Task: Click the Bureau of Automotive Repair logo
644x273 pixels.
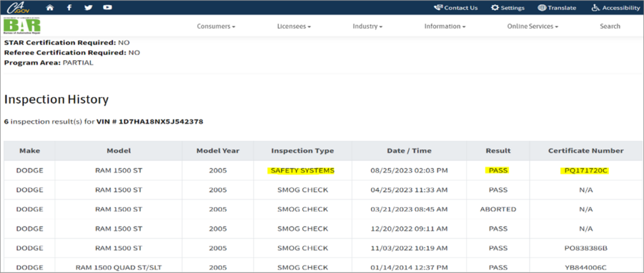Action: coord(22,26)
